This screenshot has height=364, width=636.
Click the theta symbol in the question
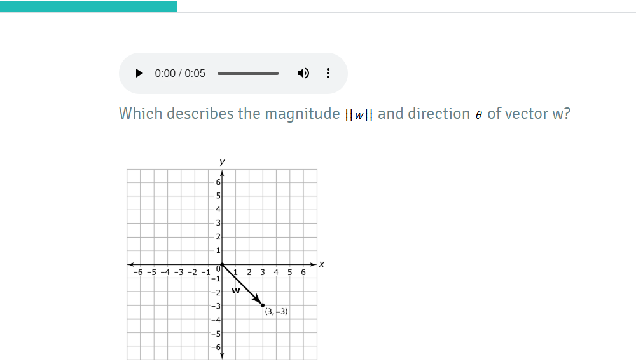click(x=479, y=115)
